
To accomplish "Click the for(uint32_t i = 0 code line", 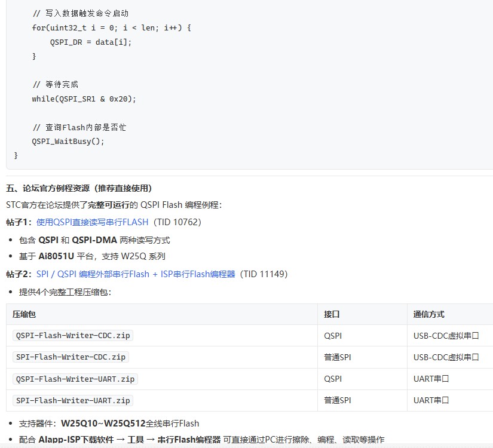I will [111, 27].
